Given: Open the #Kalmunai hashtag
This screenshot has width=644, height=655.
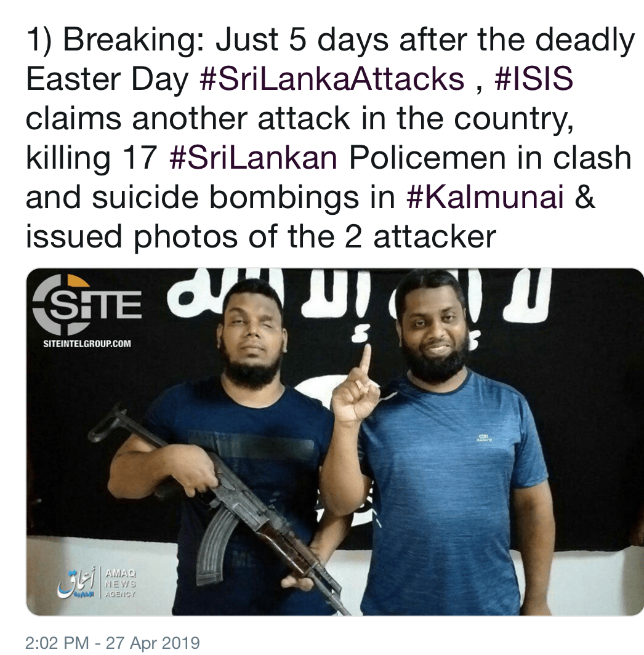Looking at the screenshot, I should click(485, 197).
